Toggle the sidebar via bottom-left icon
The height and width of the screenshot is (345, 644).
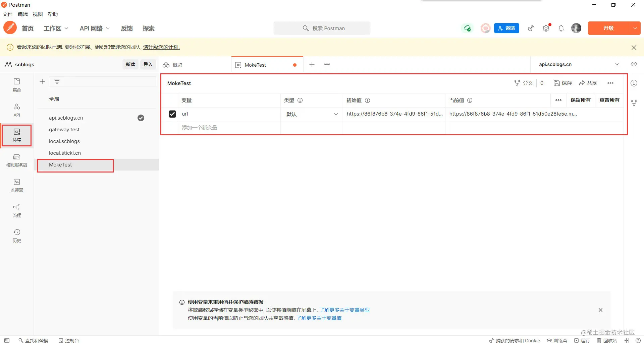[7, 340]
